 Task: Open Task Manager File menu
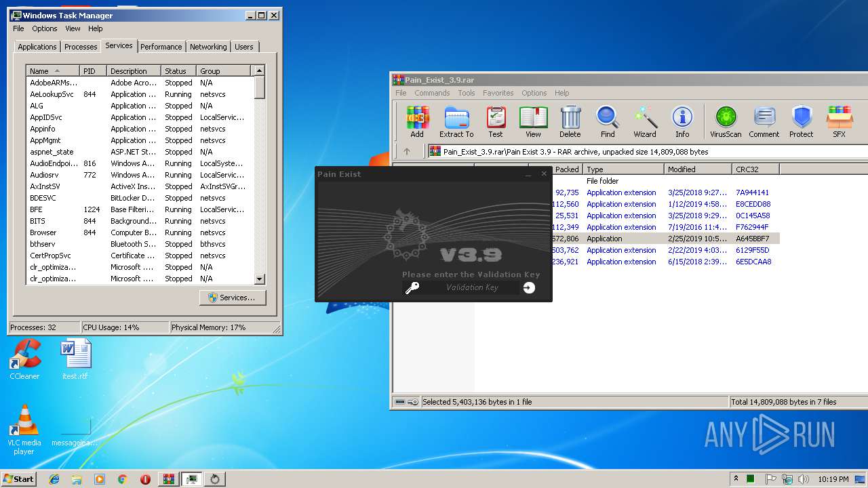click(x=18, y=28)
